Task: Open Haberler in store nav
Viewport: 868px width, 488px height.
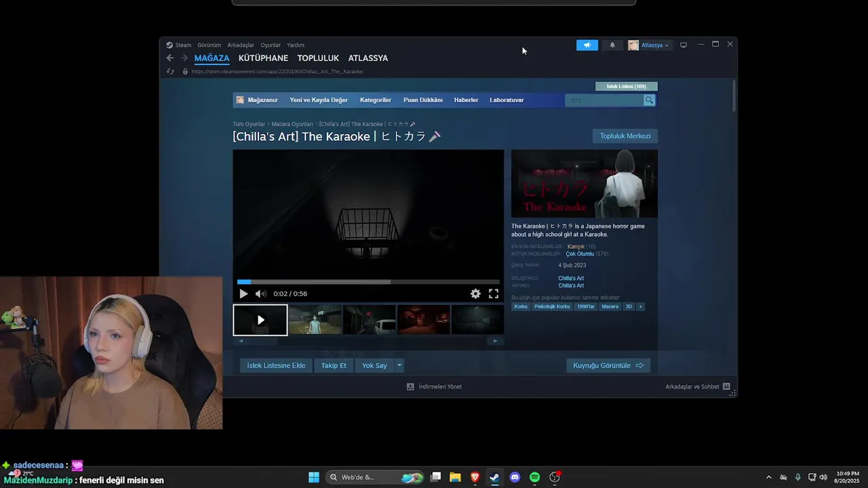Action: 466,100
